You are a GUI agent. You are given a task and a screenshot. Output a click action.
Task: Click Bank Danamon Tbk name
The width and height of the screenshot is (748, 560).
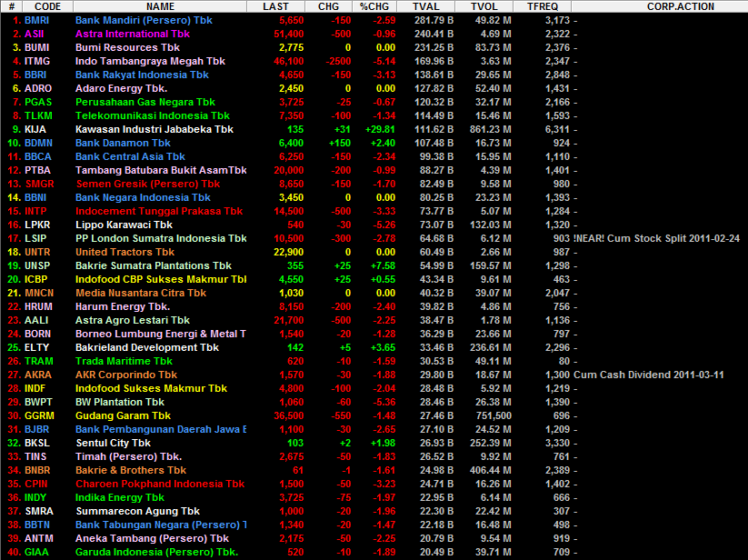[123, 143]
